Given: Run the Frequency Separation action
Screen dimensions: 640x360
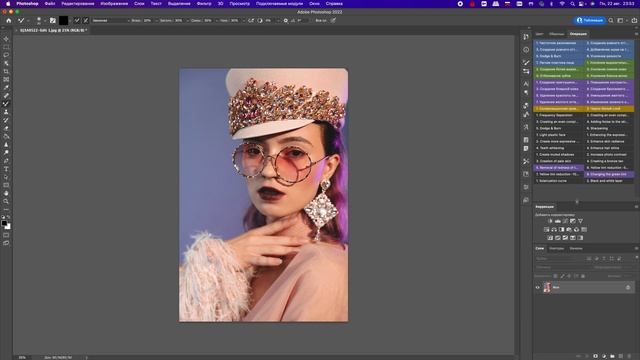Looking at the screenshot, I should (x=558, y=115).
